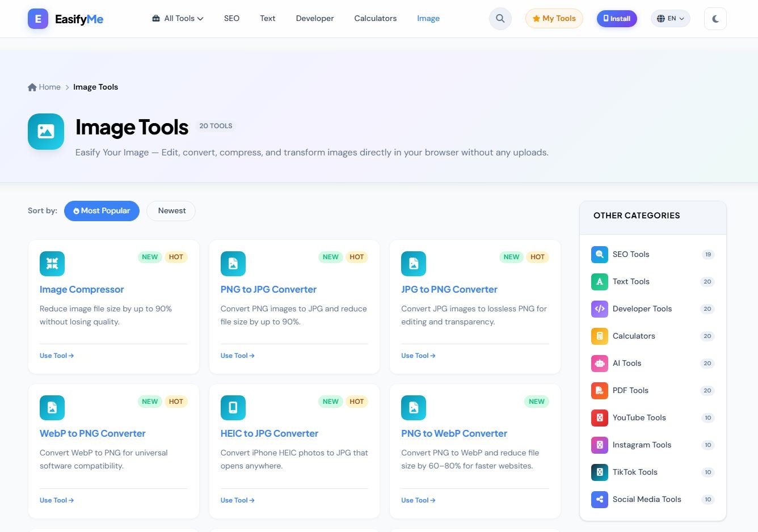This screenshot has height=532, width=758.
Task: Open the JPG to PNG Converter title
Action: (x=449, y=289)
